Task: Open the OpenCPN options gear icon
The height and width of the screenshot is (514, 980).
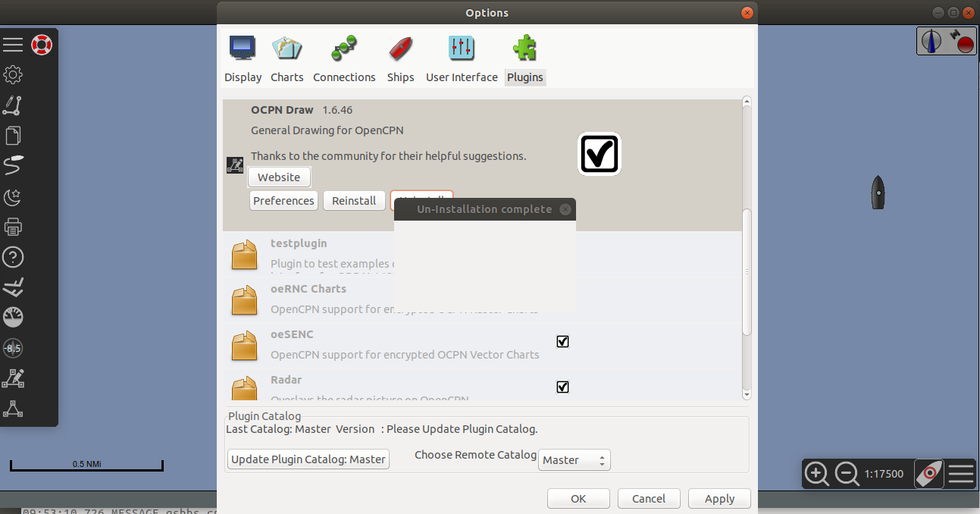Action: click(x=13, y=74)
